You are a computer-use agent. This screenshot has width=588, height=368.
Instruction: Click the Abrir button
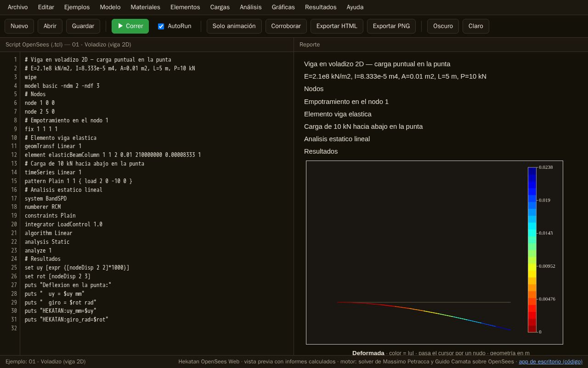click(50, 26)
